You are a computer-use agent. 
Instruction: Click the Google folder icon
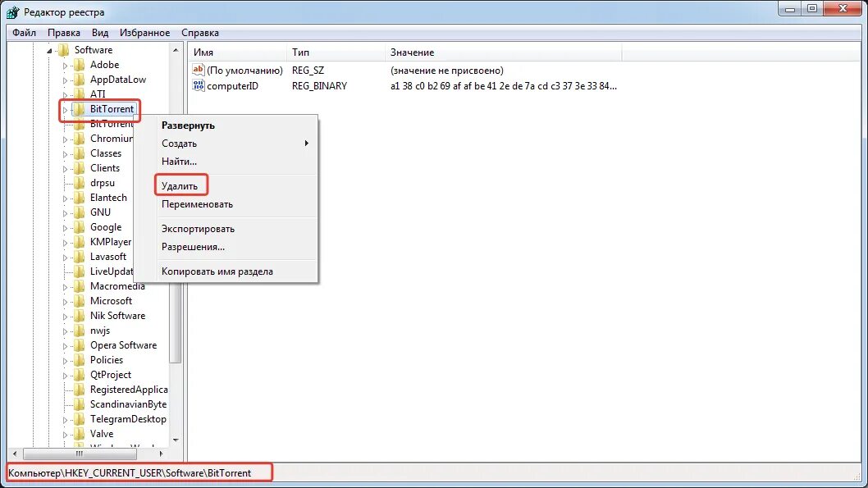pyautogui.click(x=79, y=227)
